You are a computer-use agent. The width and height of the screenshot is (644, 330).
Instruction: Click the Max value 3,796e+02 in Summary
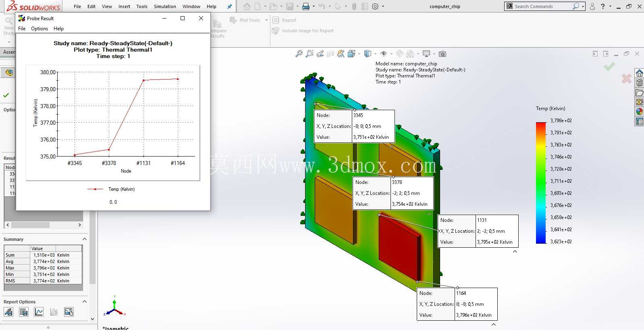pos(44,268)
